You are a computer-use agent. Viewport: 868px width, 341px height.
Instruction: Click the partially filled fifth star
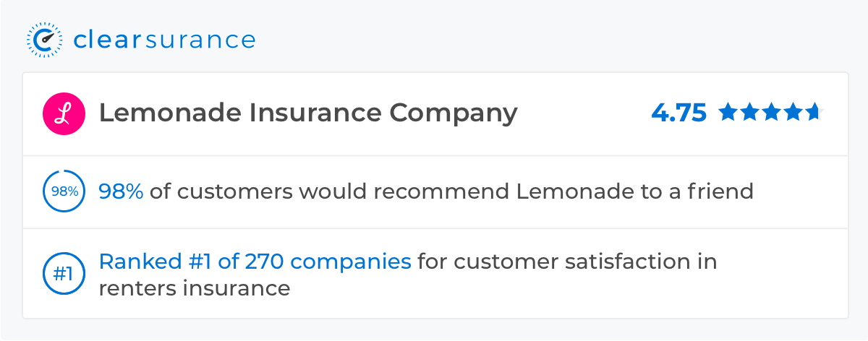(814, 112)
